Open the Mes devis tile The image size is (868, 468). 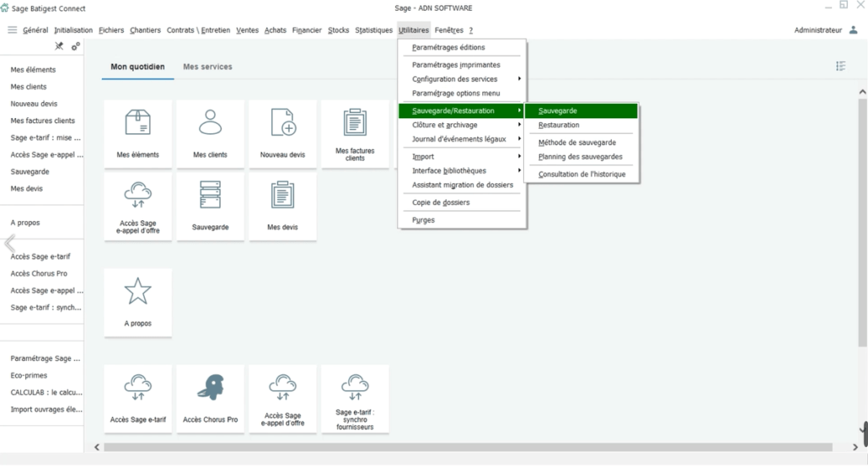pos(283,207)
